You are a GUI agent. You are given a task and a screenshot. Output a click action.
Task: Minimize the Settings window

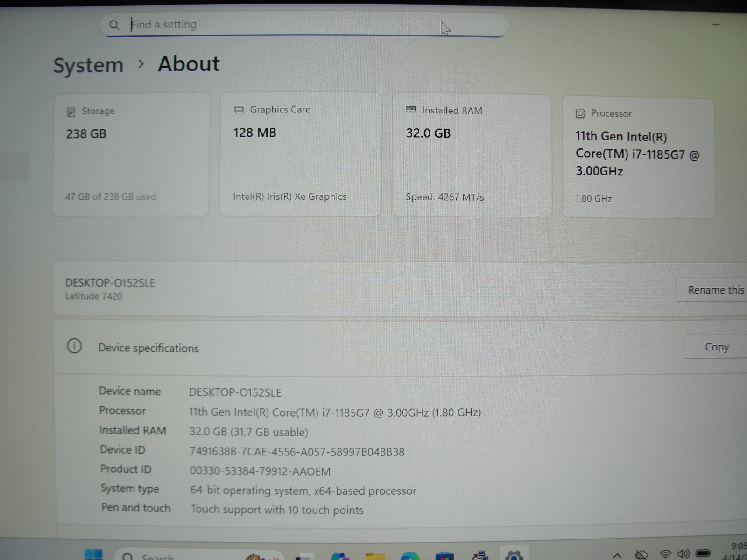coord(716,25)
